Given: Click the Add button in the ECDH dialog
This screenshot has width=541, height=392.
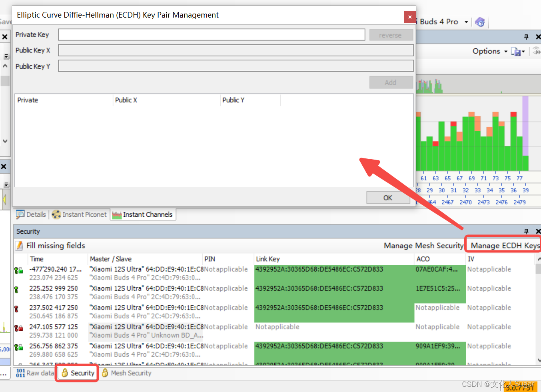Looking at the screenshot, I should [x=391, y=82].
